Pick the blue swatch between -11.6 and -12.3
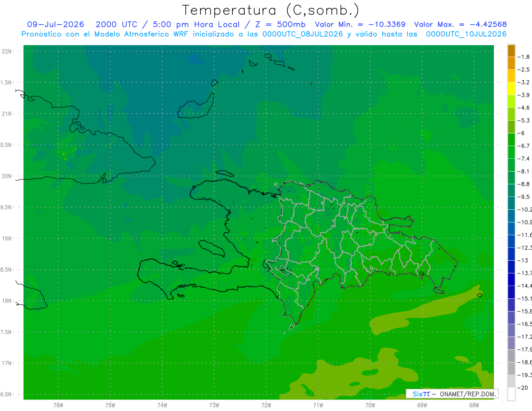Viewport: 532px width, 411px height. click(x=511, y=241)
